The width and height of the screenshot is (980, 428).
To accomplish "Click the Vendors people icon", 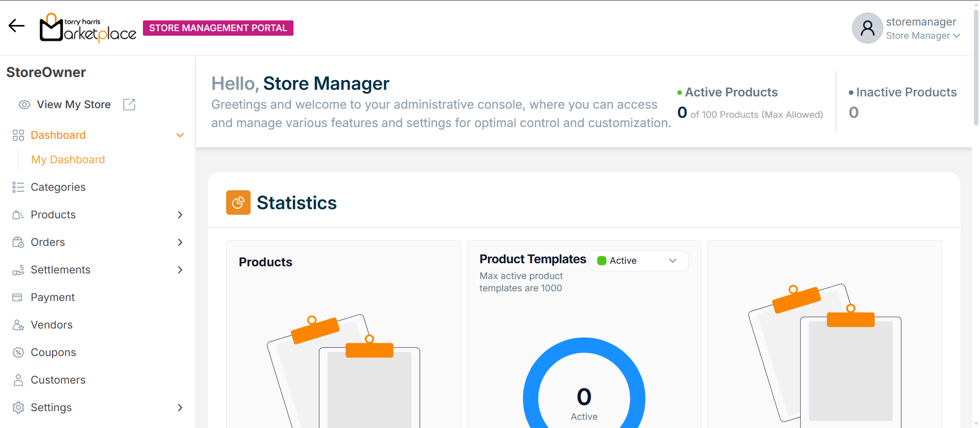I will (x=18, y=325).
